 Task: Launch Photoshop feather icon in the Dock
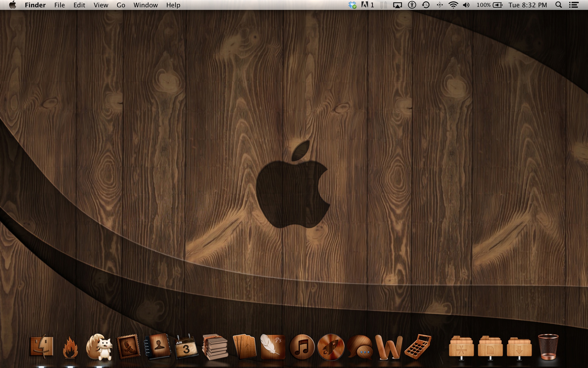[x=273, y=347]
